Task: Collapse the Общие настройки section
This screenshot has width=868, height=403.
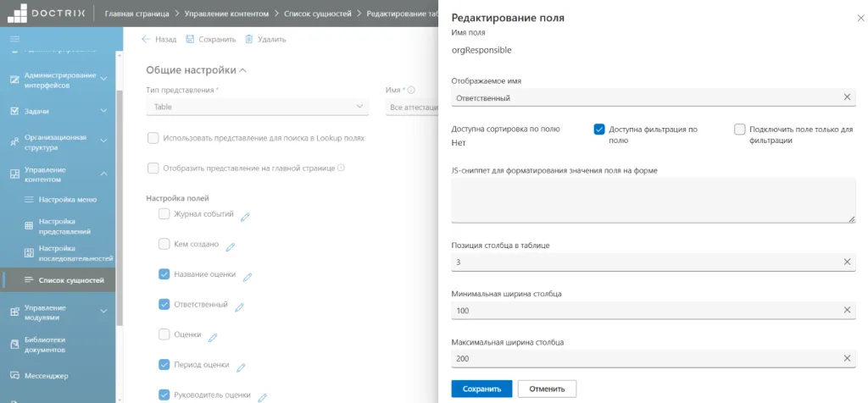Action: click(x=197, y=70)
